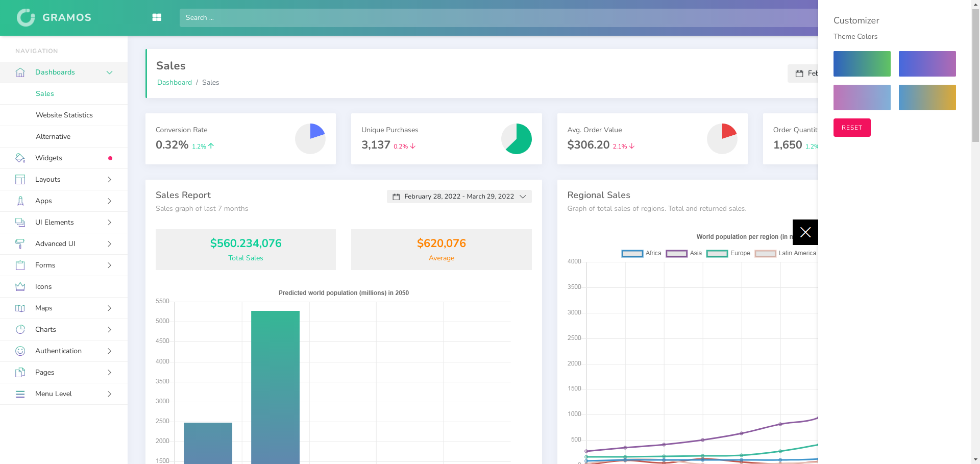Open the grid apps menu icon
The width and height of the screenshot is (980, 464).
tap(157, 17)
